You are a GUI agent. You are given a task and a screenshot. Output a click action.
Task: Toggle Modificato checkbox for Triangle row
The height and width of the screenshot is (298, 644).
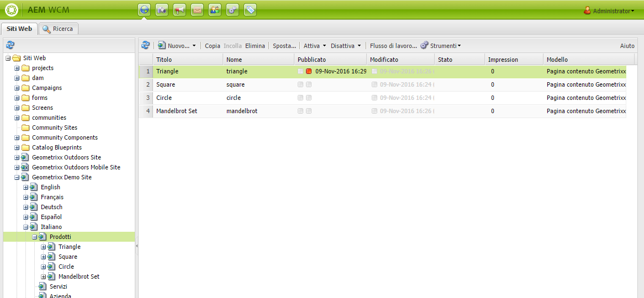coord(374,71)
